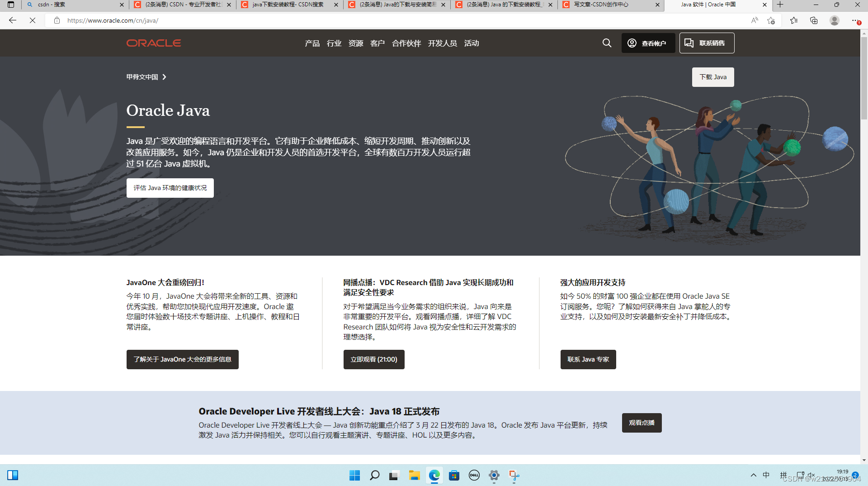The height and width of the screenshot is (486, 868).
Task: Click the browser profile avatar
Action: pyautogui.click(x=835, y=20)
